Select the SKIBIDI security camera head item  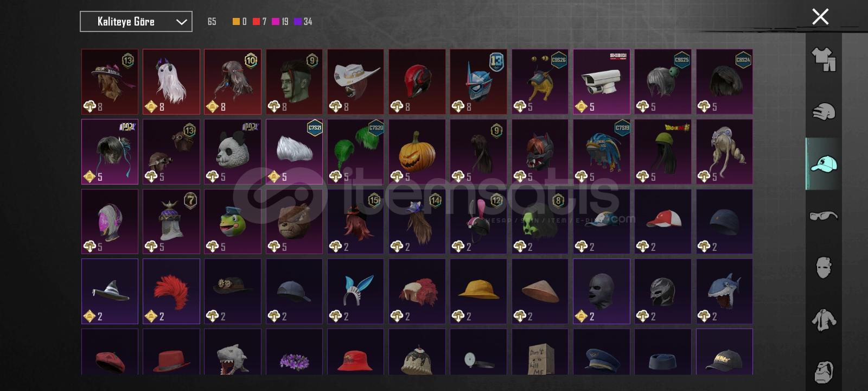tap(601, 82)
